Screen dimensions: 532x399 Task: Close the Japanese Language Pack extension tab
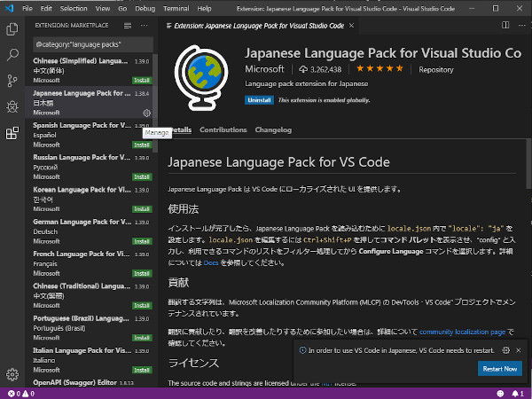351,26
